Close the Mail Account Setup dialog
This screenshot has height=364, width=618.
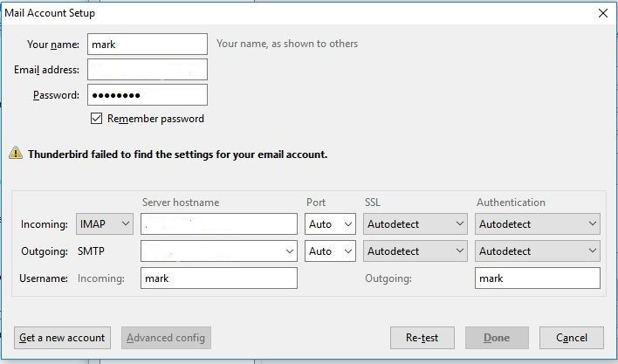point(602,13)
